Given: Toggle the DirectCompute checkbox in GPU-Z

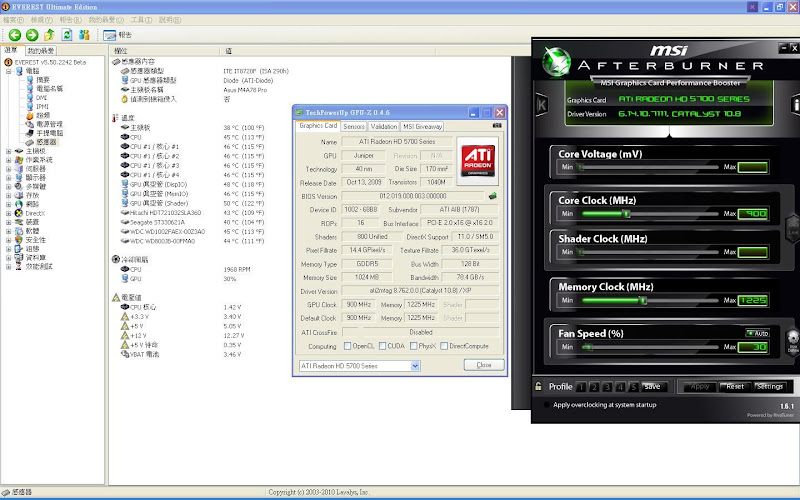Looking at the screenshot, I should pyautogui.click(x=444, y=346).
